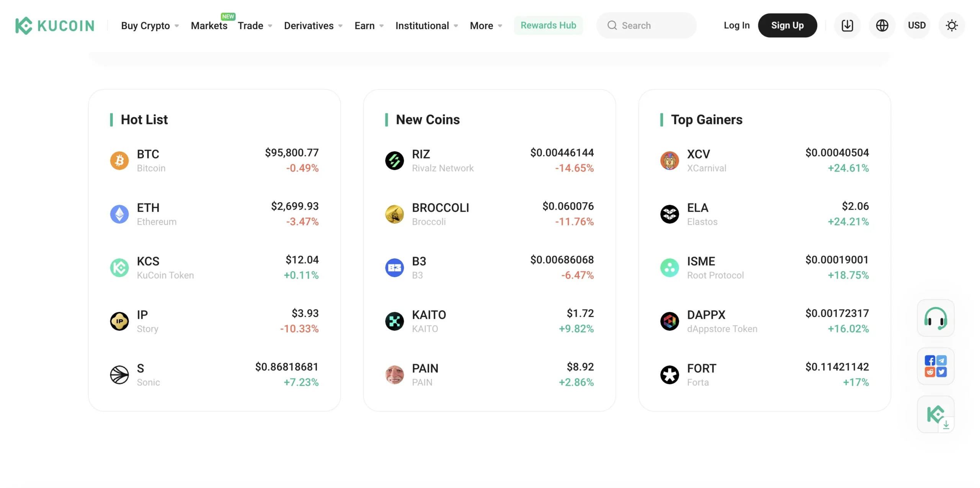
Task: Click the Log In link
Action: pos(737,25)
